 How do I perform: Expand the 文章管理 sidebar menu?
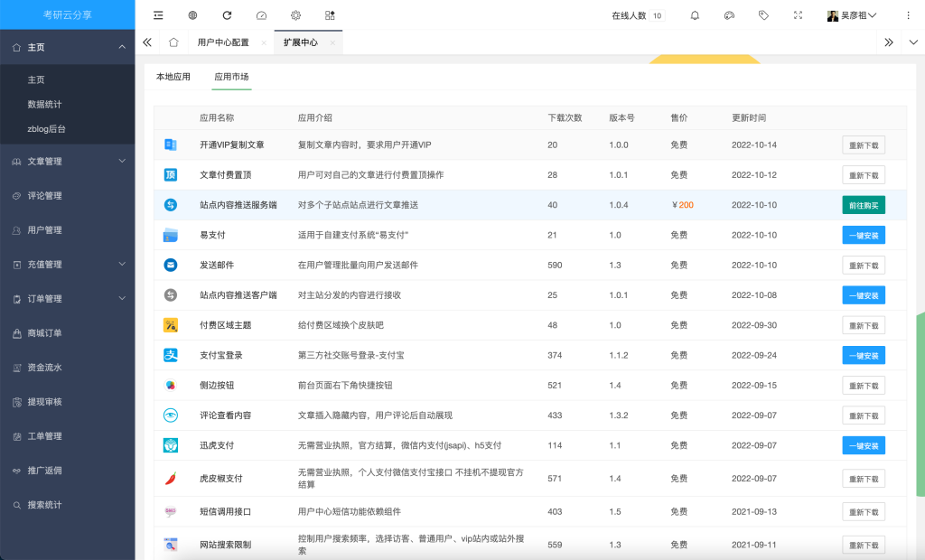pyautogui.click(x=67, y=162)
